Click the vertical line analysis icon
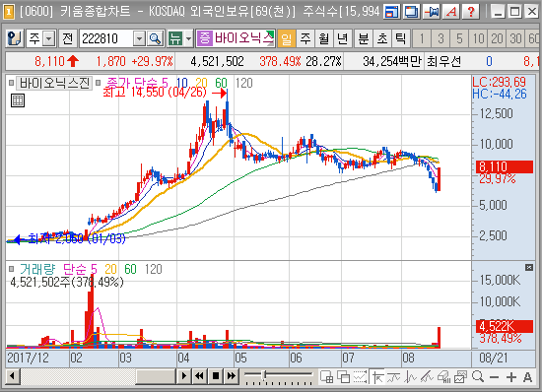The height and width of the screenshot is (392, 542). coord(410,377)
